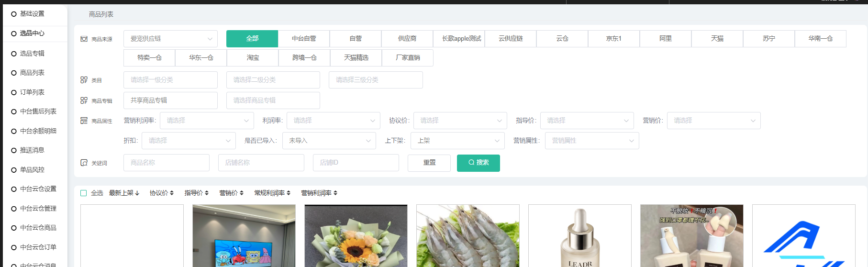Expand the 折扣 dropdown
868x267 pixels.
point(189,141)
